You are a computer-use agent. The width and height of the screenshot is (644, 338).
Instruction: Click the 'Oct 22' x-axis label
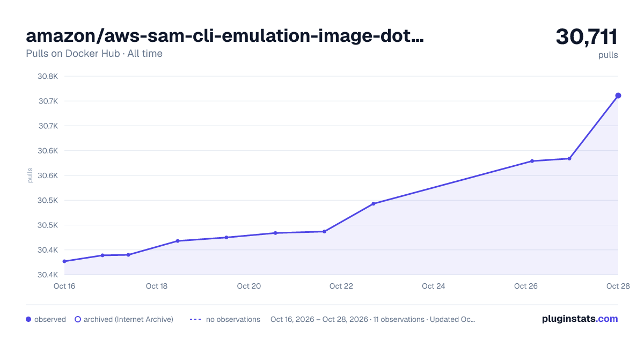[x=341, y=286]
